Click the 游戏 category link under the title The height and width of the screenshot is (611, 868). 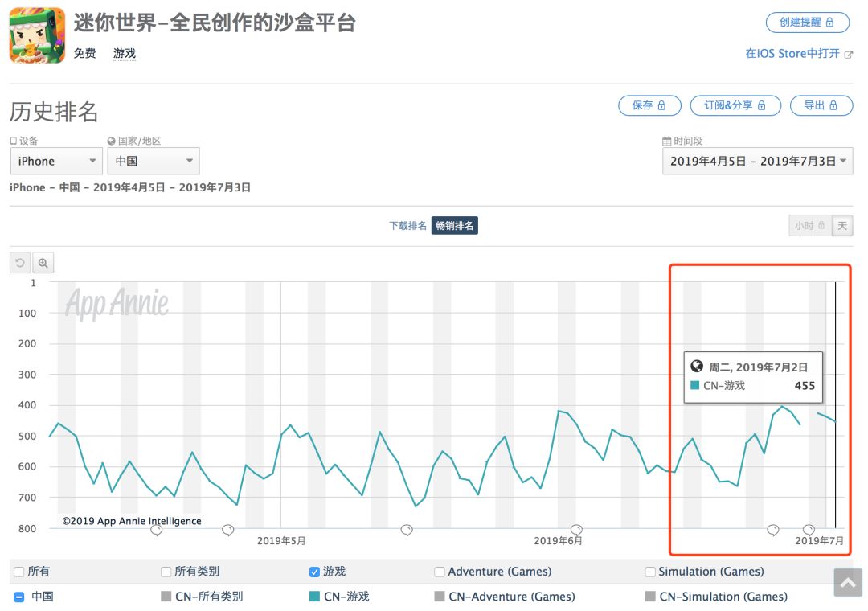click(x=125, y=53)
